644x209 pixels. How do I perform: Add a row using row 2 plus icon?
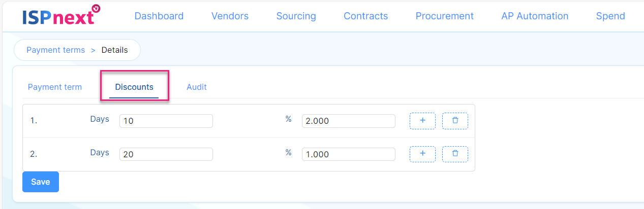422,154
